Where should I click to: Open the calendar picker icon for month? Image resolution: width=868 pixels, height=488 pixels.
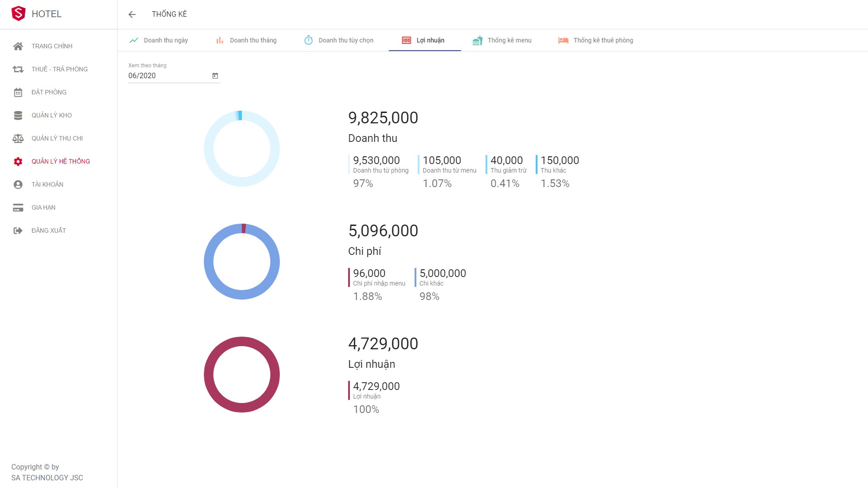coord(215,76)
